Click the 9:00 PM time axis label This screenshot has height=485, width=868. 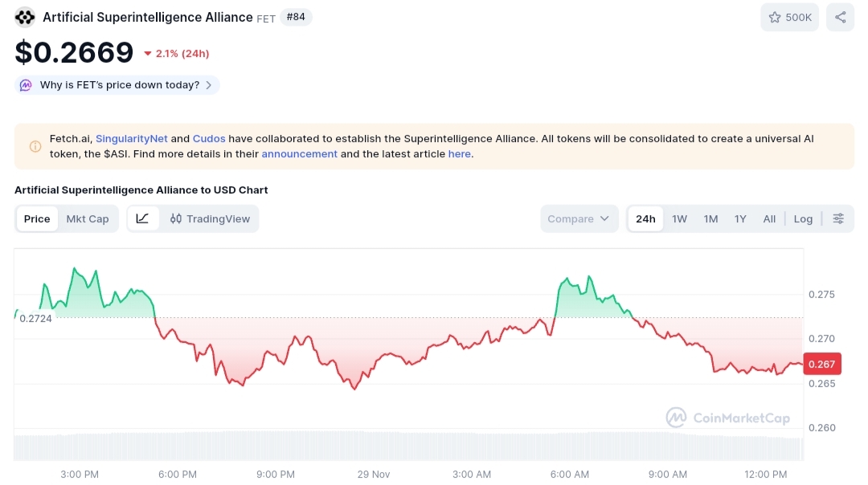click(276, 475)
